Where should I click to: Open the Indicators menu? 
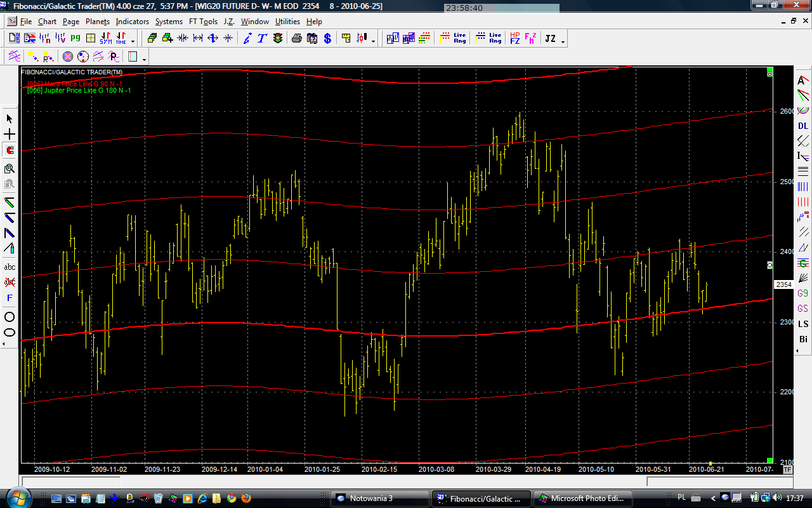tap(132, 22)
